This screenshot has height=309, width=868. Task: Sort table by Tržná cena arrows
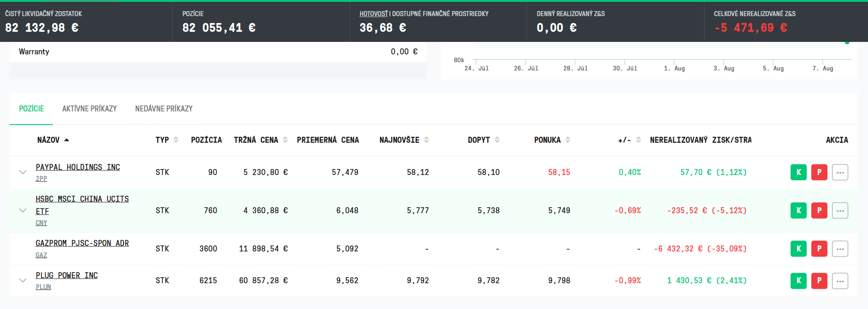(x=285, y=140)
